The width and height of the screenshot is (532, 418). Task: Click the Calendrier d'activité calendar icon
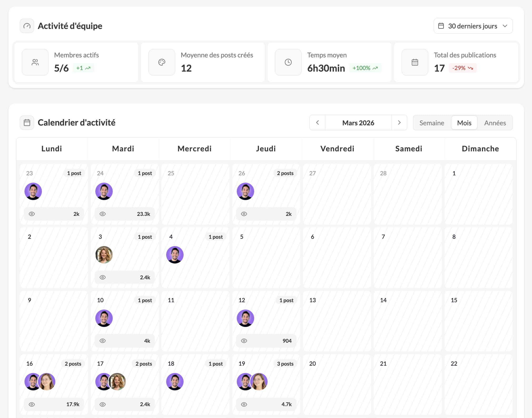tap(27, 123)
